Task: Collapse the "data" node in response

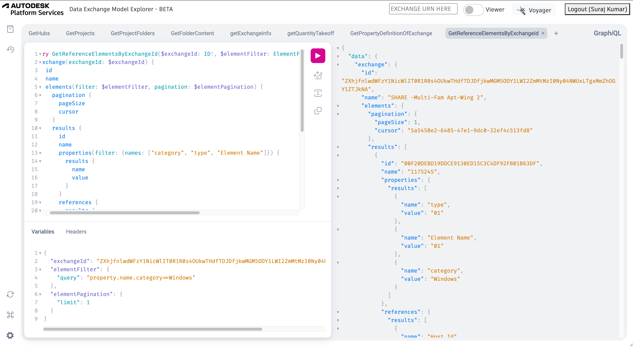Action: (x=338, y=56)
